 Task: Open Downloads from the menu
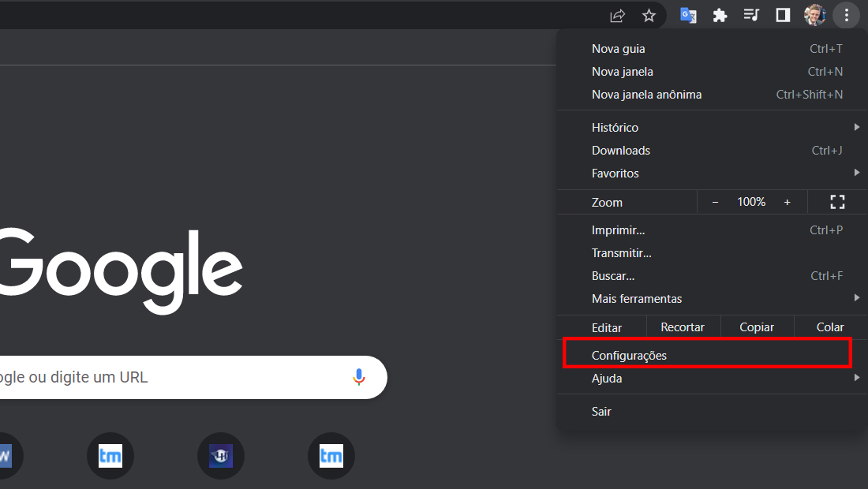711,151
